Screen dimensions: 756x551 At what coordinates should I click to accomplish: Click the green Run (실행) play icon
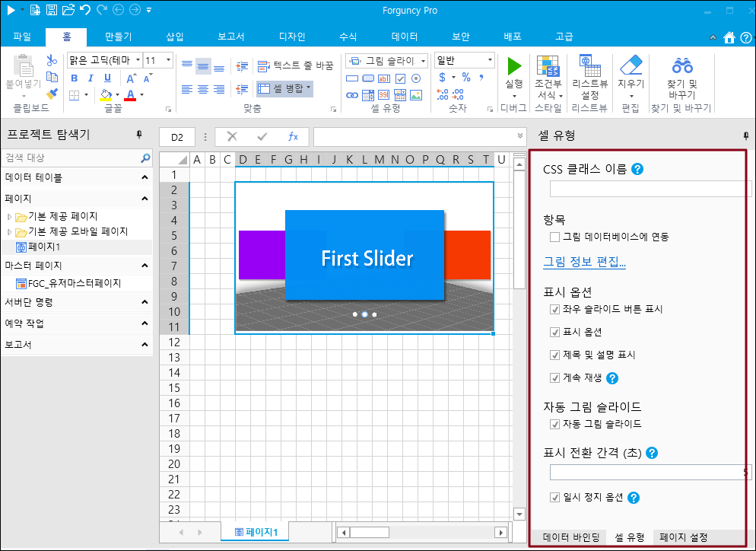[514, 65]
